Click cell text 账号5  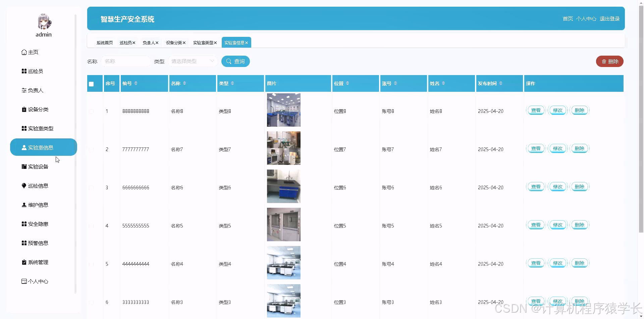[x=388, y=226]
